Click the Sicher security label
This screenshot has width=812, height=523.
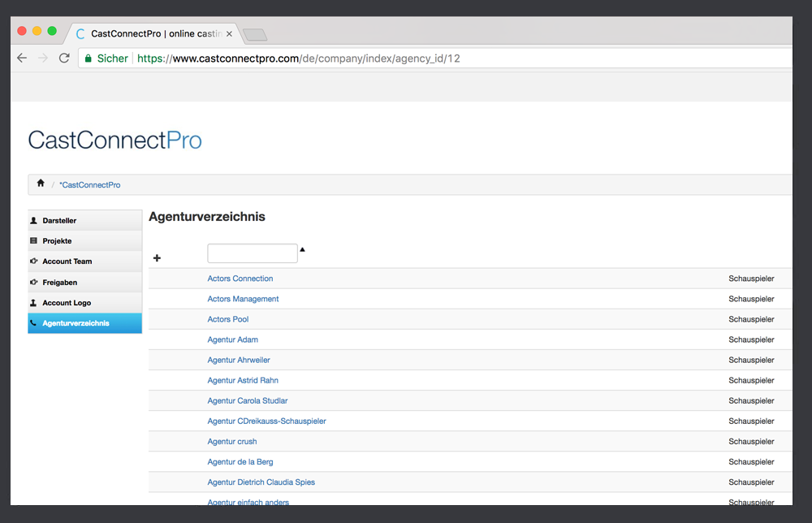pos(112,58)
